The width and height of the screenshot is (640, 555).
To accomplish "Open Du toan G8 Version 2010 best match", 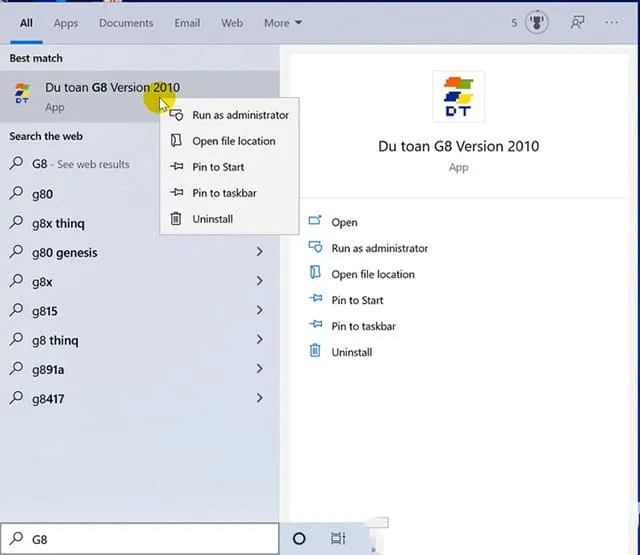I will (140, 97).
